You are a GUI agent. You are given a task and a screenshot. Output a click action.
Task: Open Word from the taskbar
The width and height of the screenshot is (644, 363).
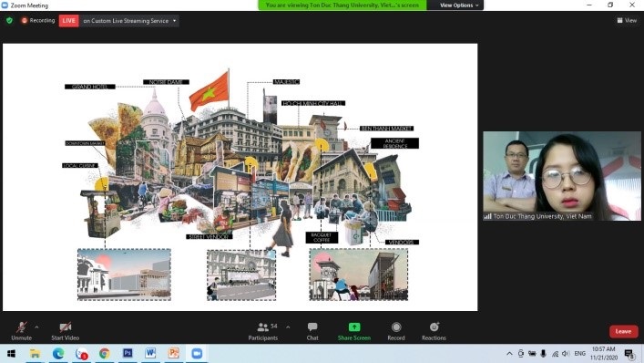pos(150,353)
